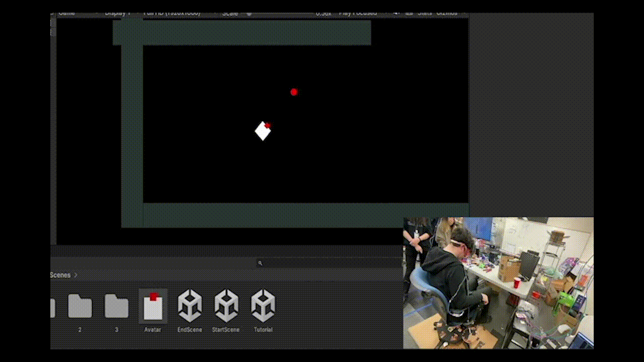
Task: Click the Tutorial file name label
Action: 263,330
